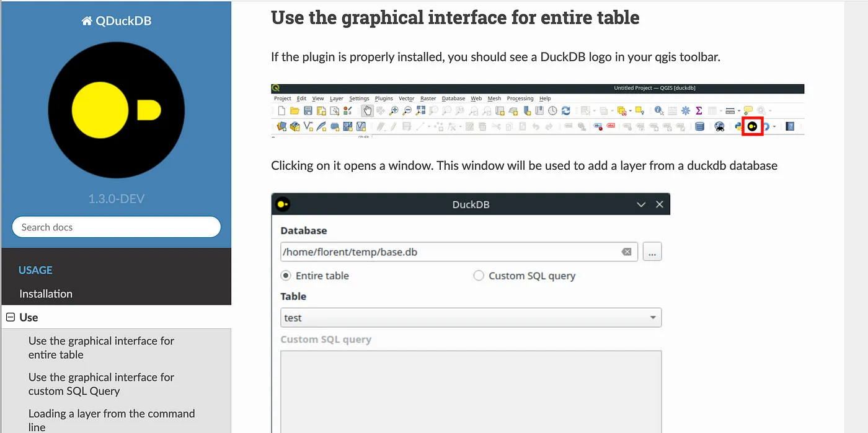Click the Identify Features info icon
The width and height of the screenshot is (868, 433).
(658, 111)
